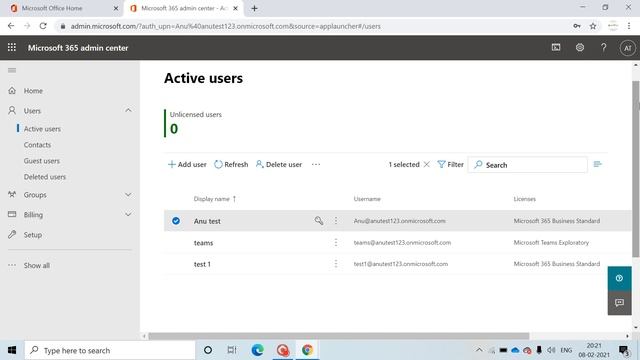
Task: Open the app launcher waffle icon
Action: click(x=12, y=47)
